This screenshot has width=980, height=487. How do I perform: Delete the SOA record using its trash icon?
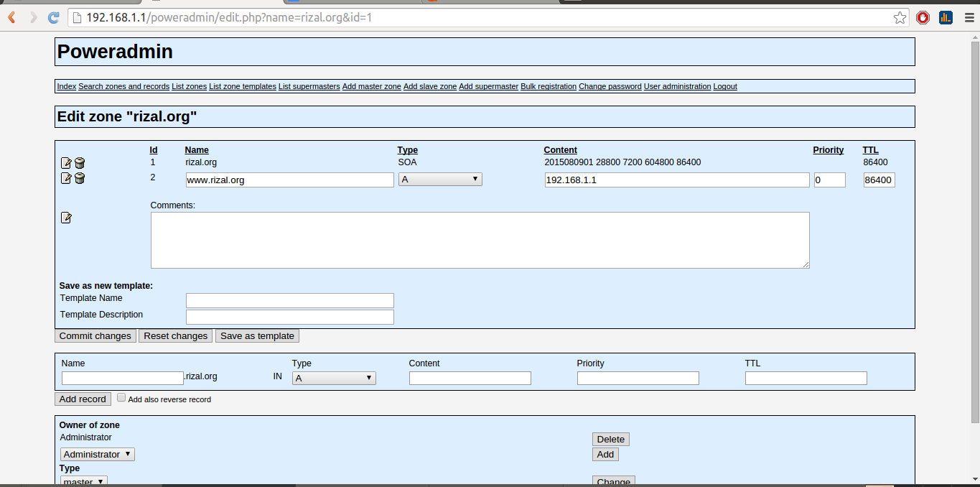(x=80, y=163)
